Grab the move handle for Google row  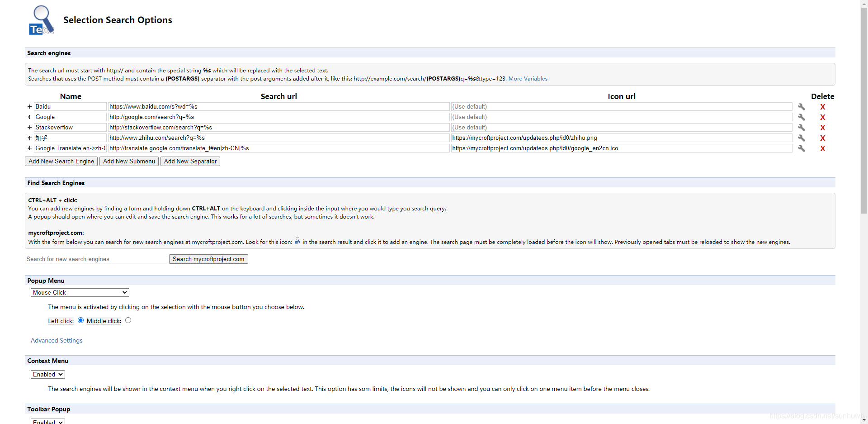pyautogui.click(x=29, y=117)
